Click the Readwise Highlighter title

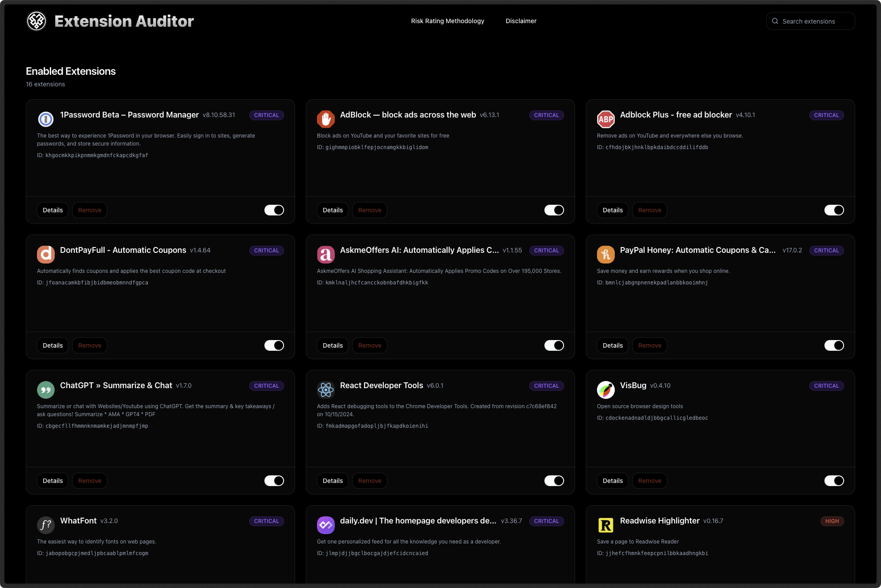[660, 521]
